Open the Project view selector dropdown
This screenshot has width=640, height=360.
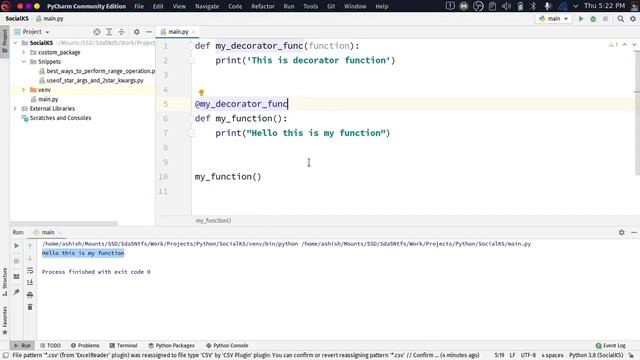click(32, 32)
